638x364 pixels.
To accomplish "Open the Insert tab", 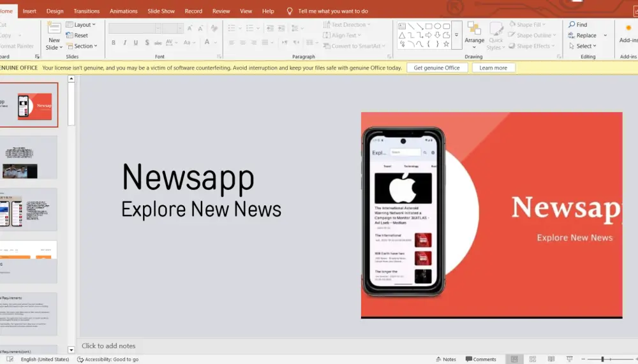I will tap(29, 11).
